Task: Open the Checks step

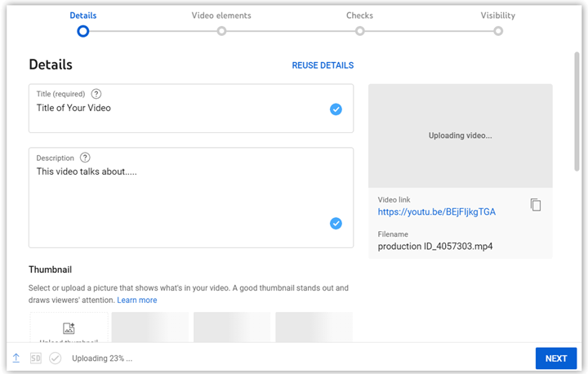Action: (359, 31)
